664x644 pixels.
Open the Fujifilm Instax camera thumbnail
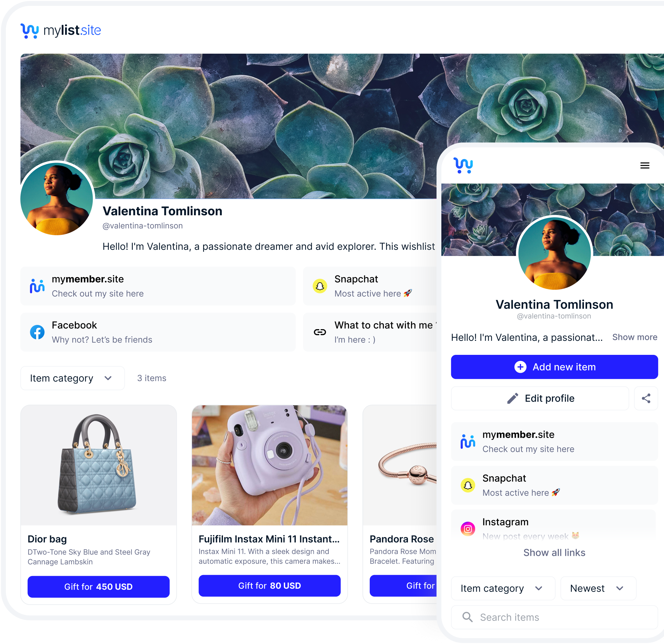[x=270, y=465]
